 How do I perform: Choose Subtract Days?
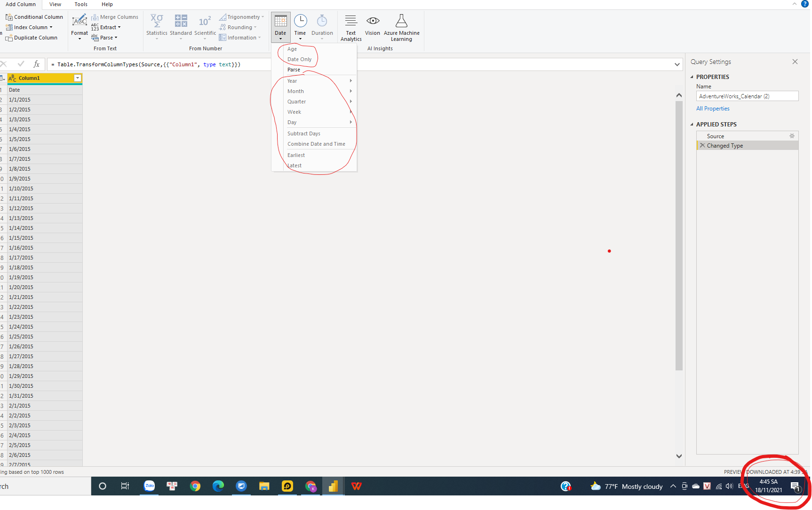click(314, 133)
